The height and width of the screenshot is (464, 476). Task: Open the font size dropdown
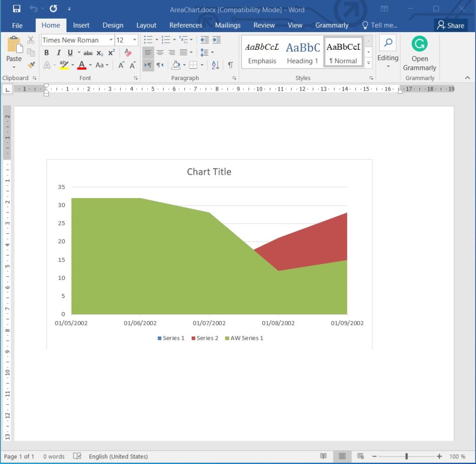135,40
